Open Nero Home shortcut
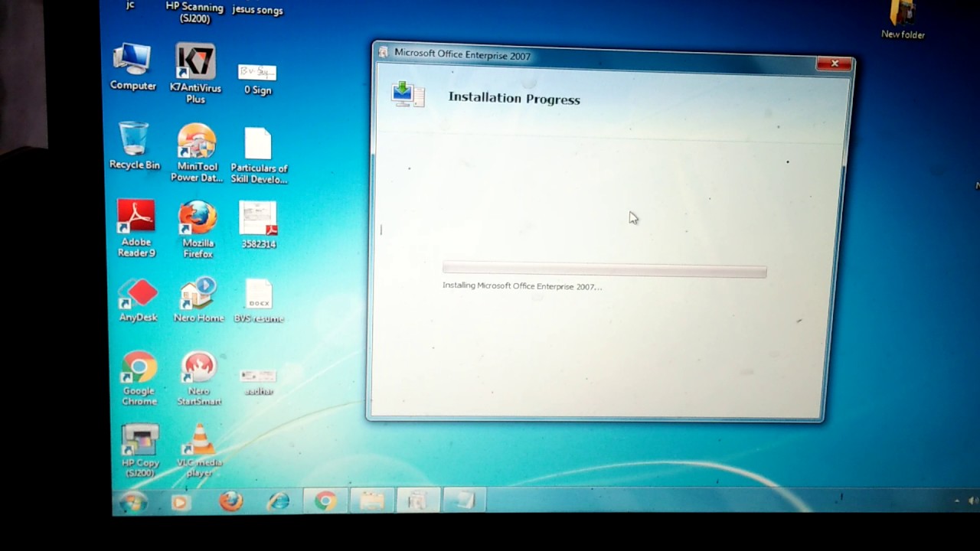Image resolution: width=980 pixels, height=551 pixels. (x=198, y=300)
